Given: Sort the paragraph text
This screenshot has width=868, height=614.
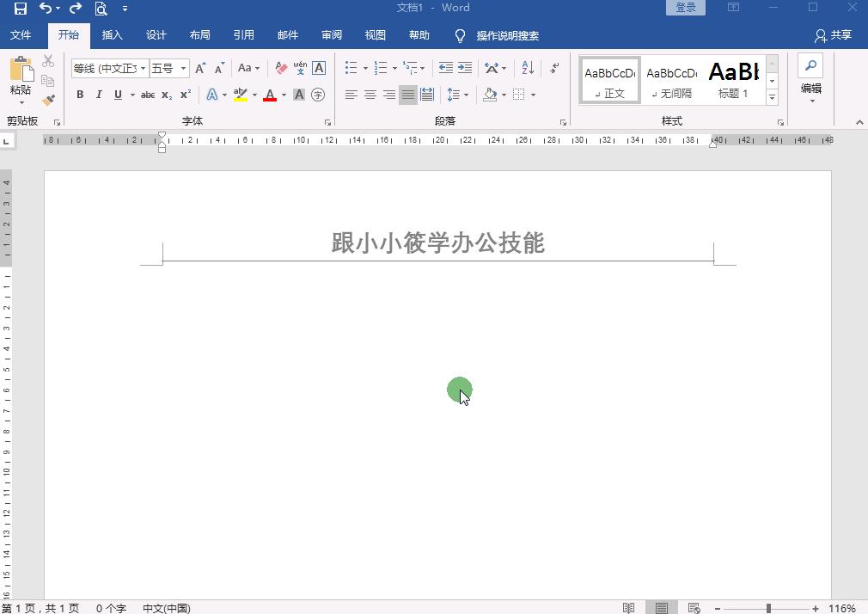Looking at the screenshot, I should point(526,68).
